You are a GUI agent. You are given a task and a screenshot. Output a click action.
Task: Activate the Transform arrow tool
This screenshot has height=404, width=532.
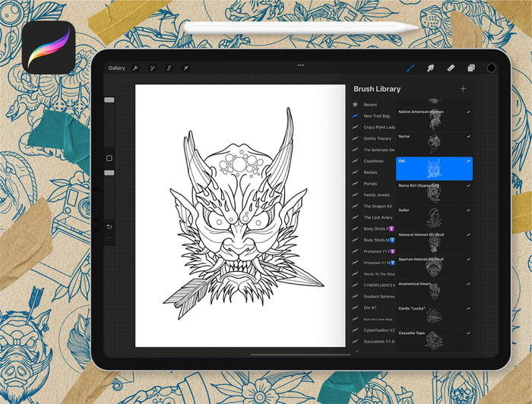[186, 68]
